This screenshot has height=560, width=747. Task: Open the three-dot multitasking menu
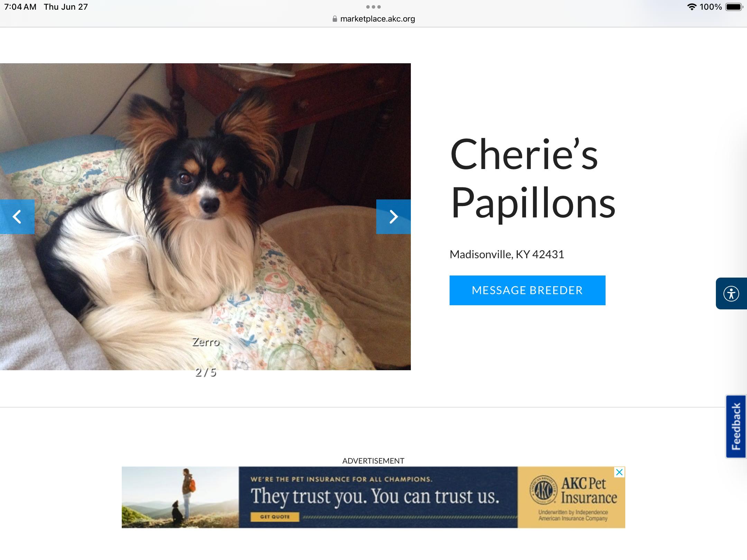pyautogui.click(x=373, y=7)
